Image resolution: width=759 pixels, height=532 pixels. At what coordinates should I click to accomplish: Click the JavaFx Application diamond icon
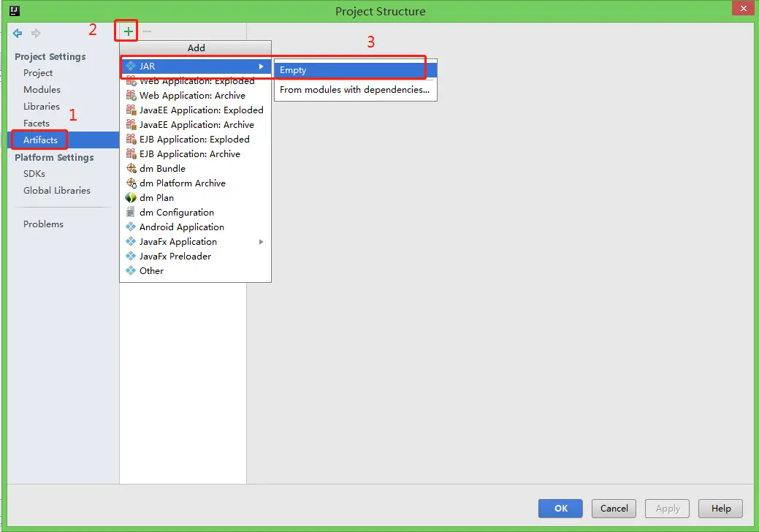pyautogui.click(x=131, y=241)
